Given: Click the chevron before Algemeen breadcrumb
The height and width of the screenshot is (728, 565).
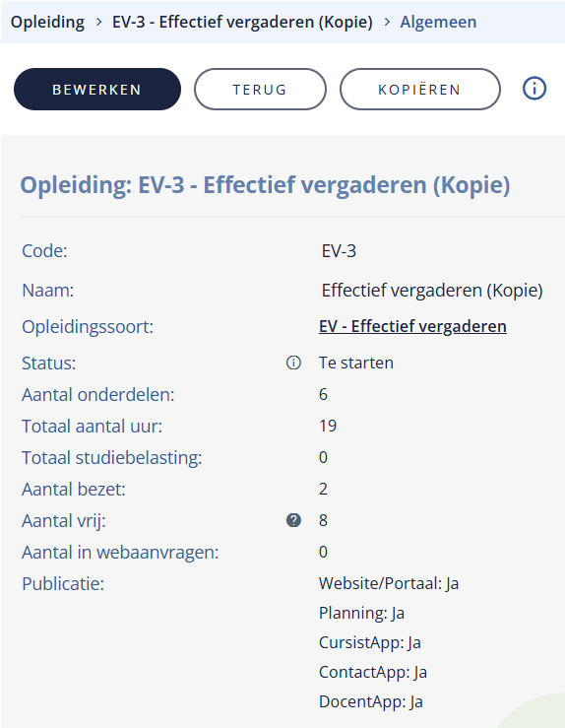Looking at the screenshot, I should pos(387,22).
